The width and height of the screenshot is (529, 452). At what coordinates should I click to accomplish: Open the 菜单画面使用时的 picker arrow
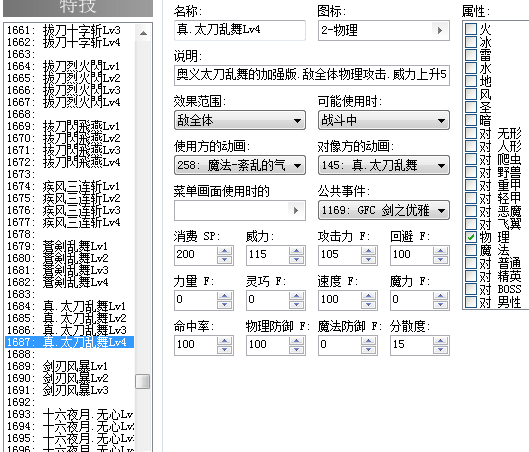click(x=296, y=210)
